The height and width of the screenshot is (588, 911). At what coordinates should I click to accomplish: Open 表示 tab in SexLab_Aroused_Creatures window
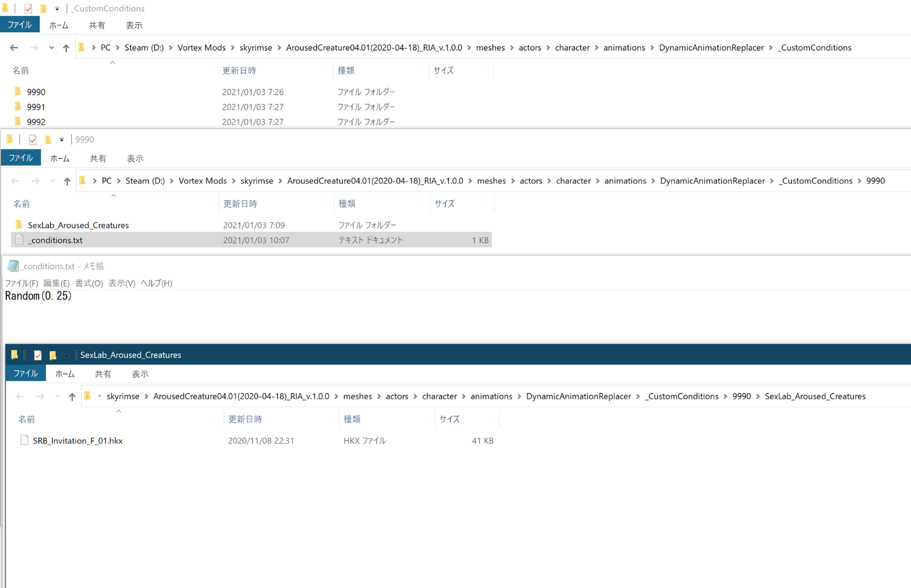[140, 374]
